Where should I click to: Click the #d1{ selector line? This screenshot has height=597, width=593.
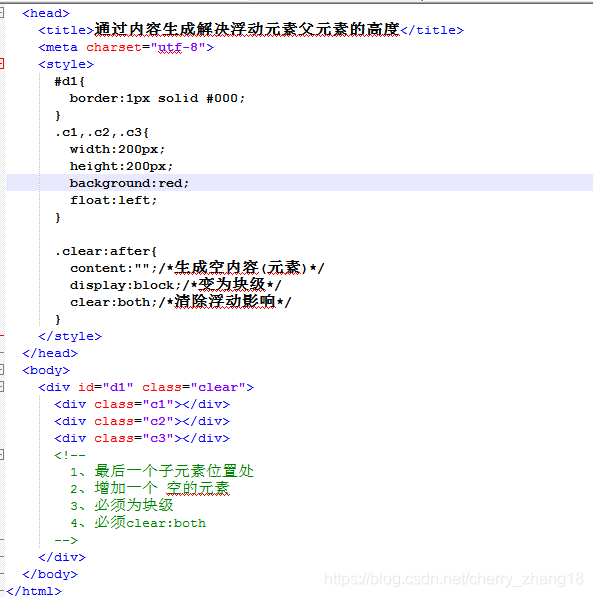click(x=69, y=81)
